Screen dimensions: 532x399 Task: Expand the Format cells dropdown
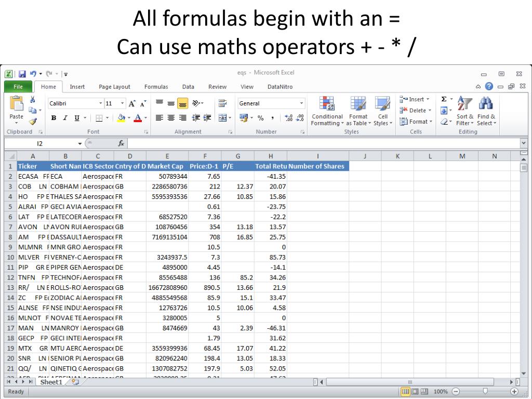[431, 122]
